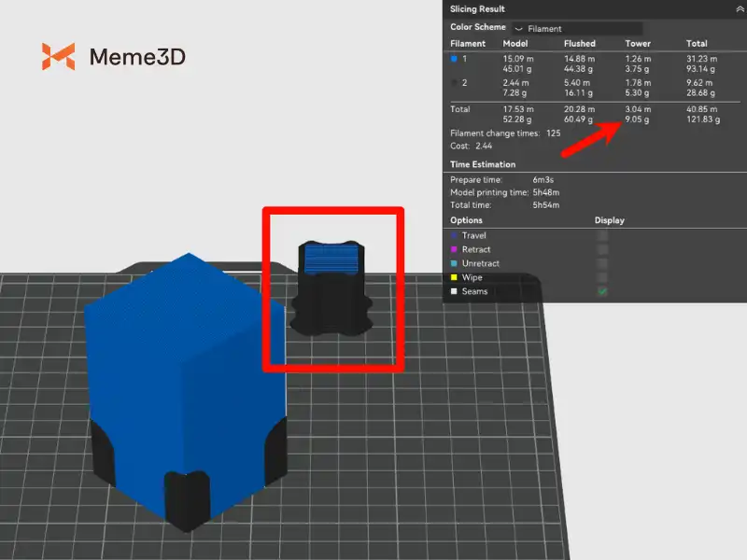Click the Wipe yellow color icon
Screen dimensions: 747x560
coord(454,278)
